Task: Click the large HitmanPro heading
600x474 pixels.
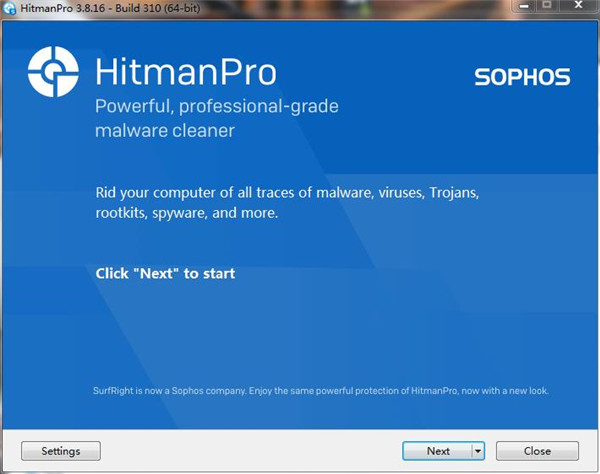Action: click(x=186, y=72)
